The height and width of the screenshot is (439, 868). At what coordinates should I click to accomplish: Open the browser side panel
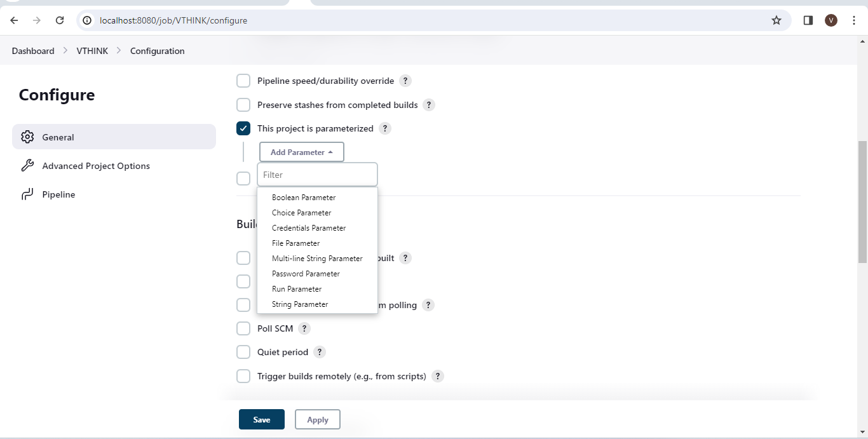pos(808,20)
